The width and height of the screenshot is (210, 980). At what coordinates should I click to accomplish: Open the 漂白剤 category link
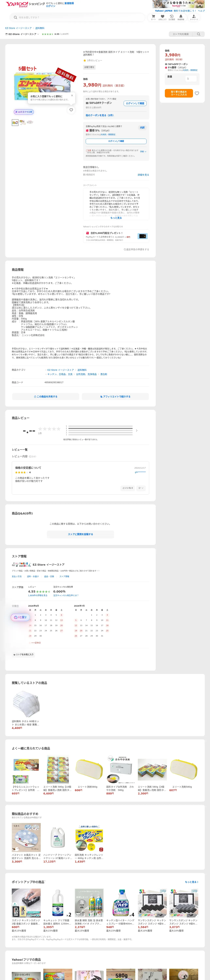pyautogui.click(x=104, y=374)
